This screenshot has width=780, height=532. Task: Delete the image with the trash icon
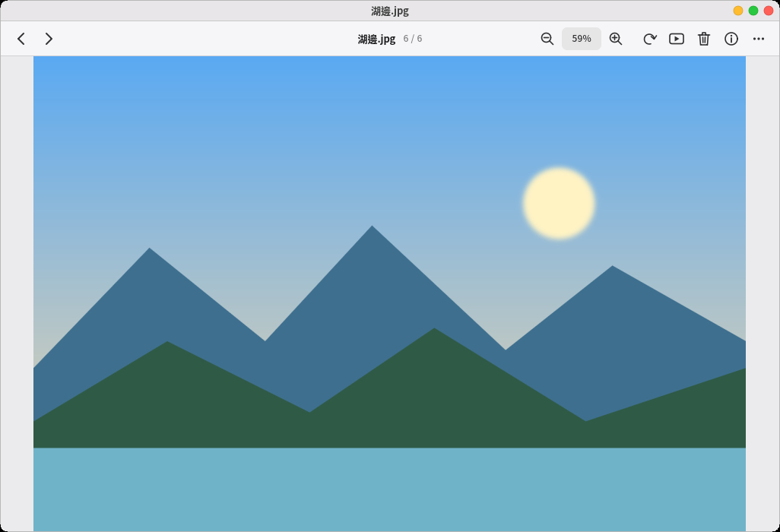704,39
